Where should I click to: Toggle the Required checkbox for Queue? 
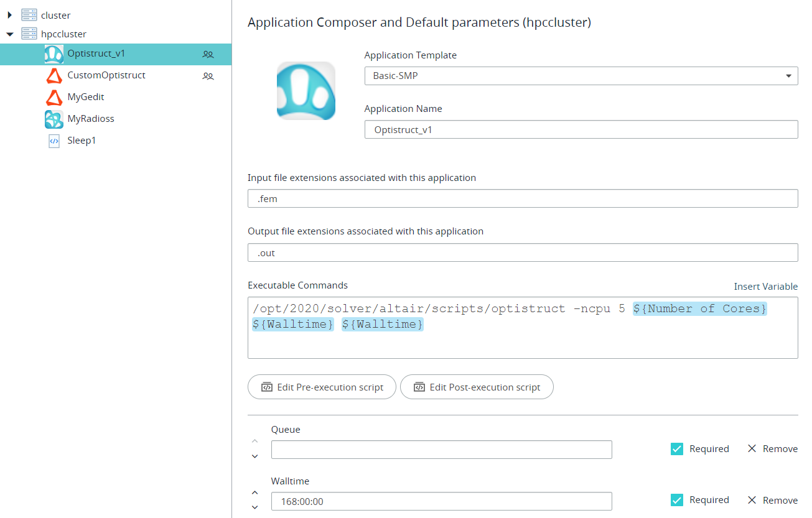click(677, 449)
